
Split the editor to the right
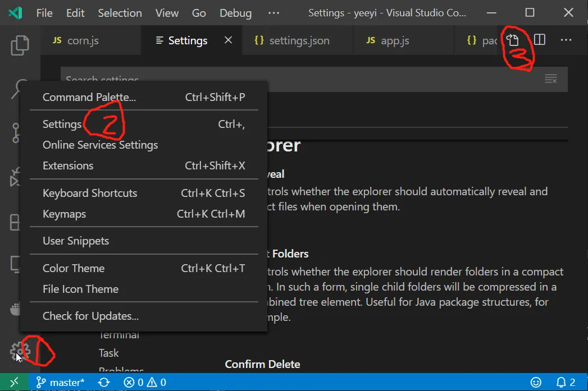(x=539, y=40)
